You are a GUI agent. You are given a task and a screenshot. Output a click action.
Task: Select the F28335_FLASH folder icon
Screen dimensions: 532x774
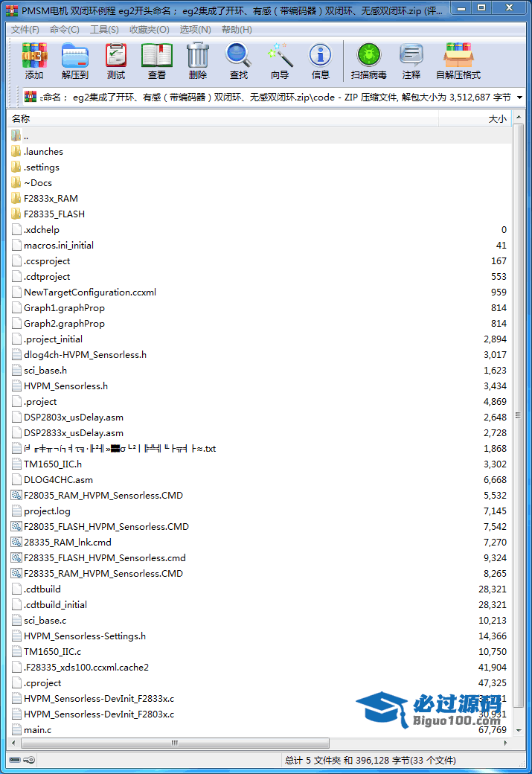click(x=16, y=214)
